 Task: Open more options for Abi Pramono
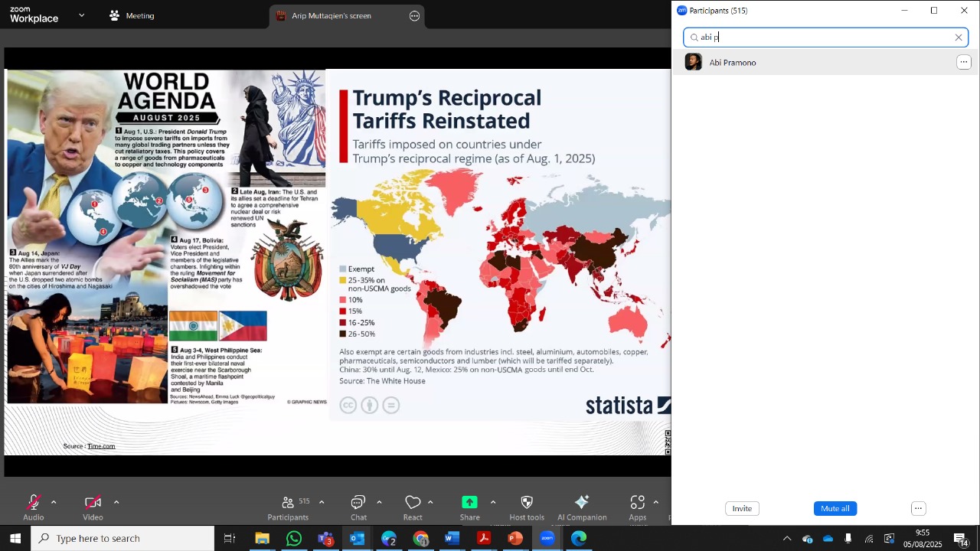964,63
